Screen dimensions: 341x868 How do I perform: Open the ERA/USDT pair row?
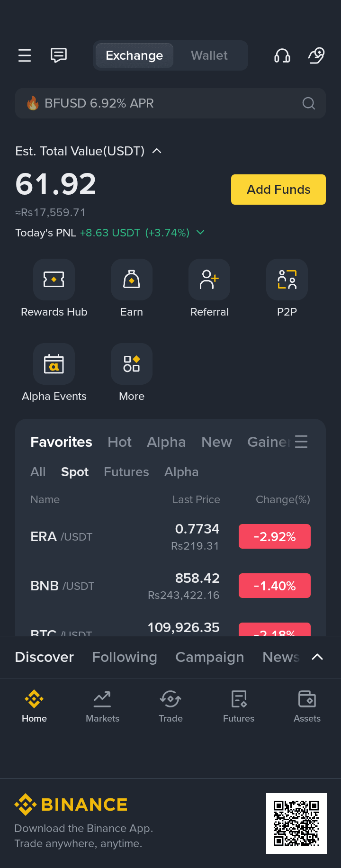[x=170, y=537]
